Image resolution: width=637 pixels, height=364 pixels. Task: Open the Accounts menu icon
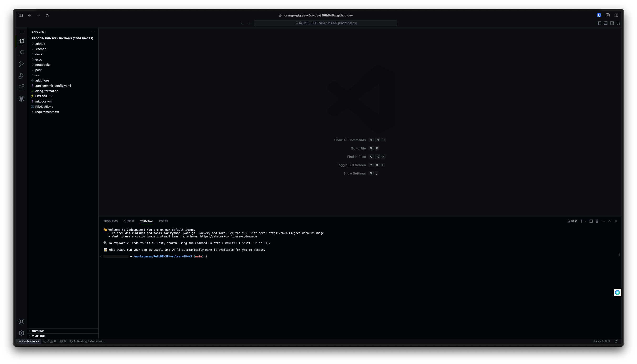[x=21, y=322]
